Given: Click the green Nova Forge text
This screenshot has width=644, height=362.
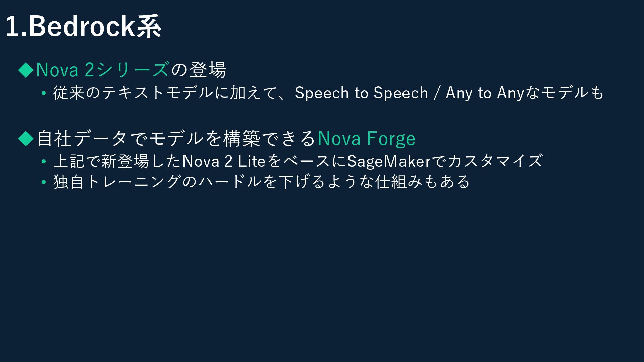Looking at the screenshot, I should tap(366, 139).
